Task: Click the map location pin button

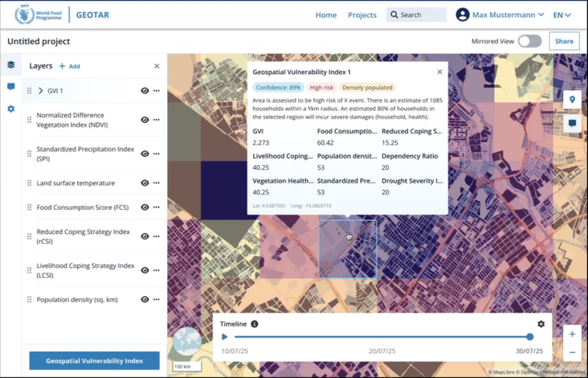Action: click(571, 99)
